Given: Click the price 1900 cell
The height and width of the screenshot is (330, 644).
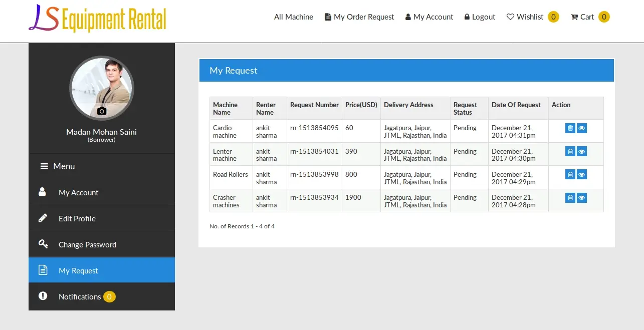Looking at the screenshot, I should (x=361, y=201).
